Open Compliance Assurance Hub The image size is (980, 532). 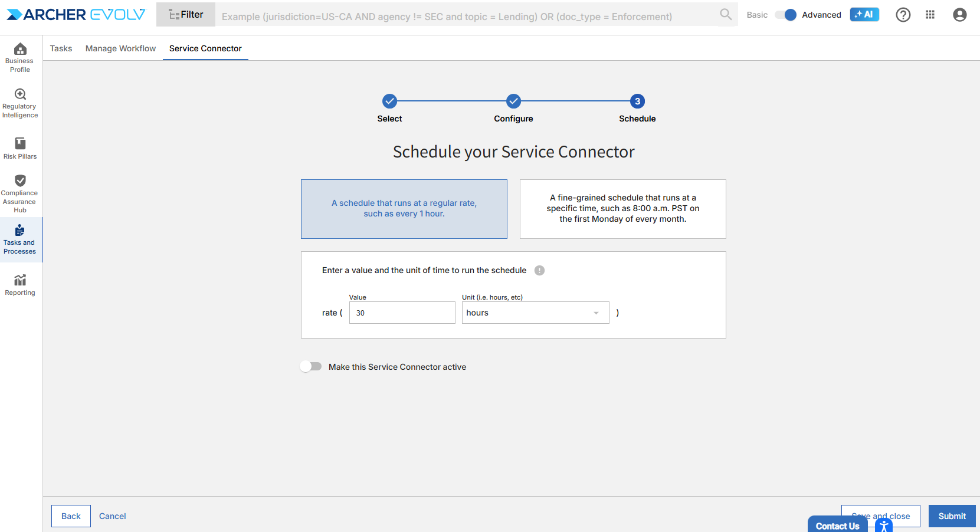[20, 193]
